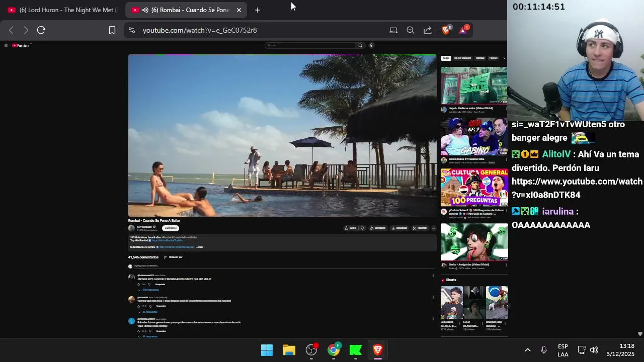Open Windows Start menu
644x362 pixels.
(x=267, y=350)
